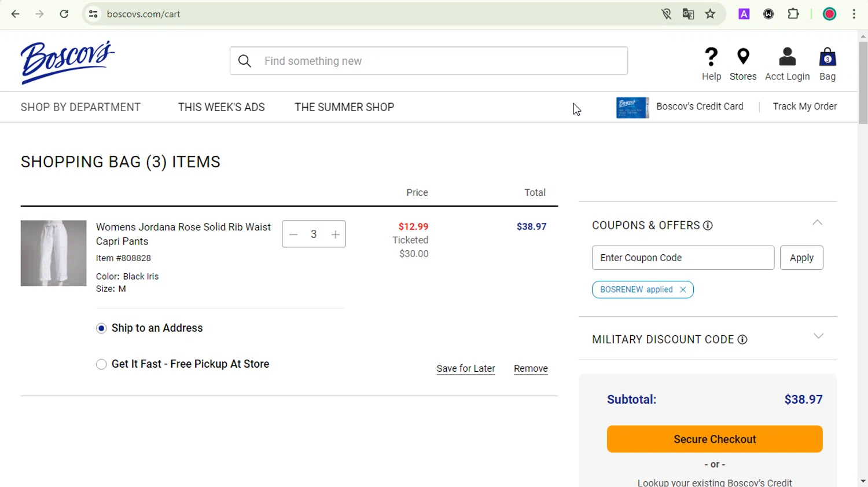
Task: Open the purple A browser extension
Action: 744,14
